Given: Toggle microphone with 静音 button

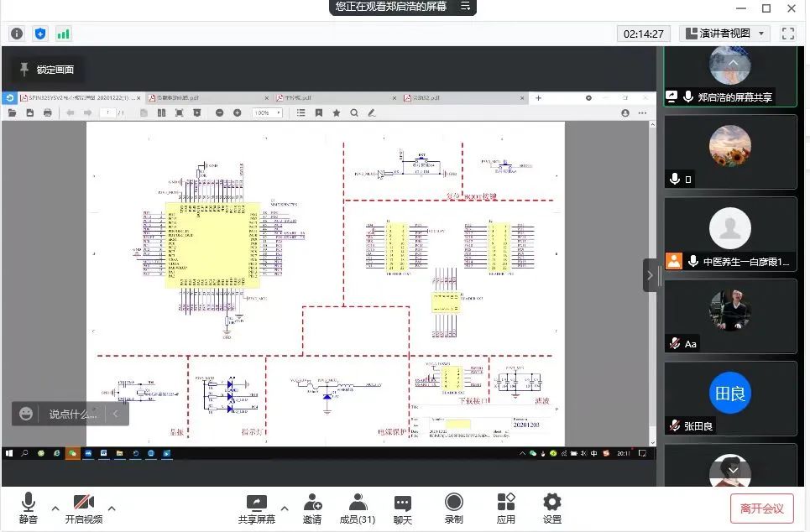Looking at the screenshot, I should coord(28,509).
